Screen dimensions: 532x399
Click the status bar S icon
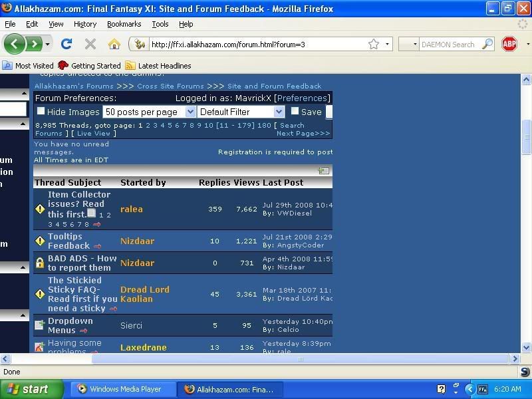tap(525, 372)
